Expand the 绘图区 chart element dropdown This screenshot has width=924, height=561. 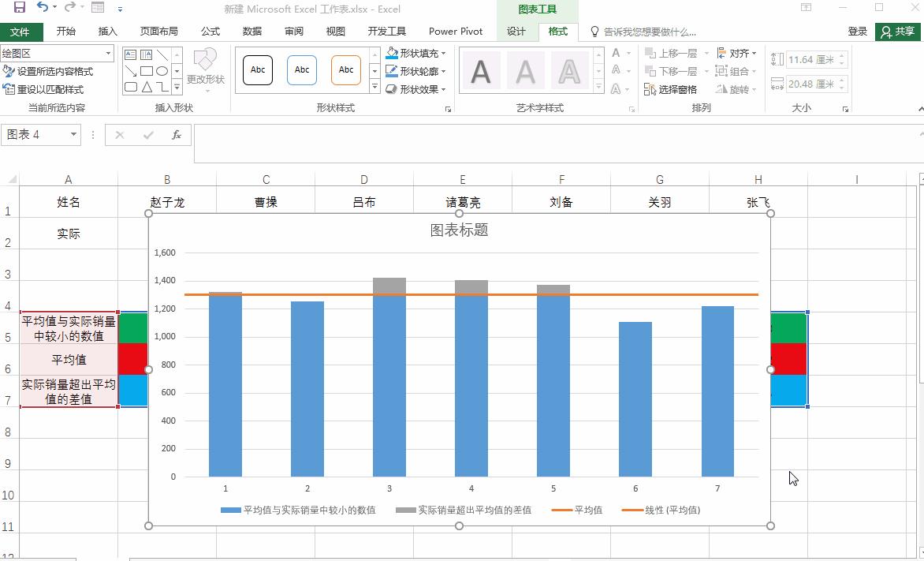[x=109, y=53]
